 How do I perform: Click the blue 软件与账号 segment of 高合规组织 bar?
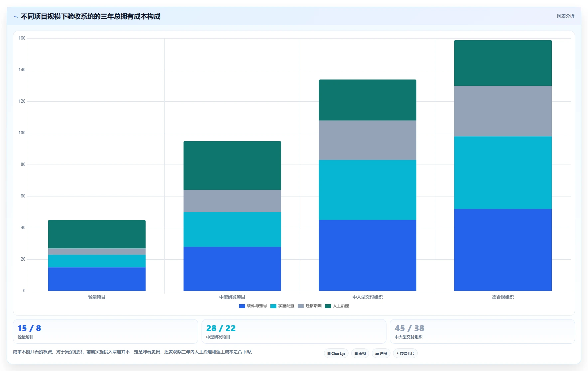pos(503,250)
